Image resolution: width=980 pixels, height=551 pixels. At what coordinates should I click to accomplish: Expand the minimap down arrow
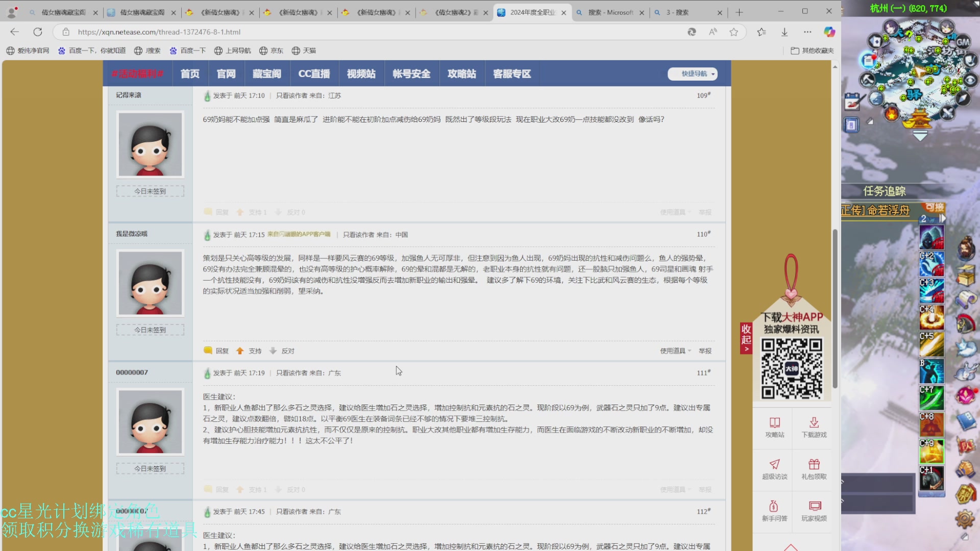[x=920, y=136]
